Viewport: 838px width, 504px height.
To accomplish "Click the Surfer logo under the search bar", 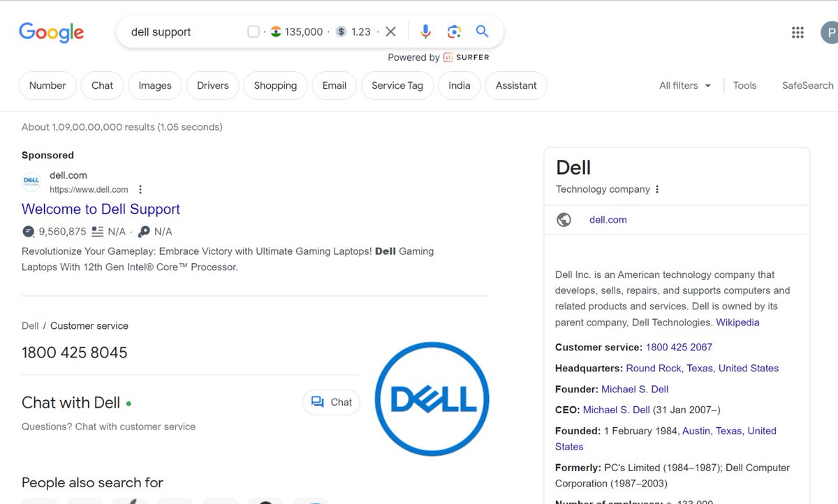I will pyautogui.click(x=466, y=57).
